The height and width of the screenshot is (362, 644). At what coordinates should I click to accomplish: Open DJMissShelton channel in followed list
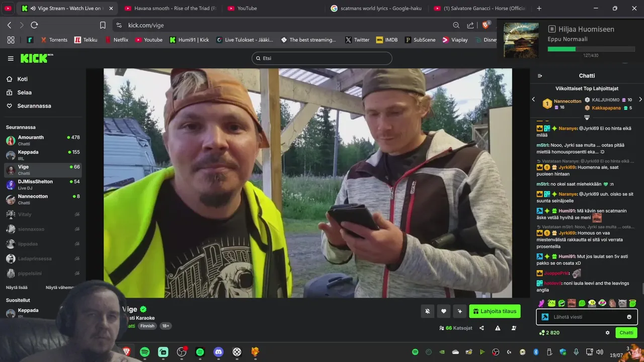(43, 185)
